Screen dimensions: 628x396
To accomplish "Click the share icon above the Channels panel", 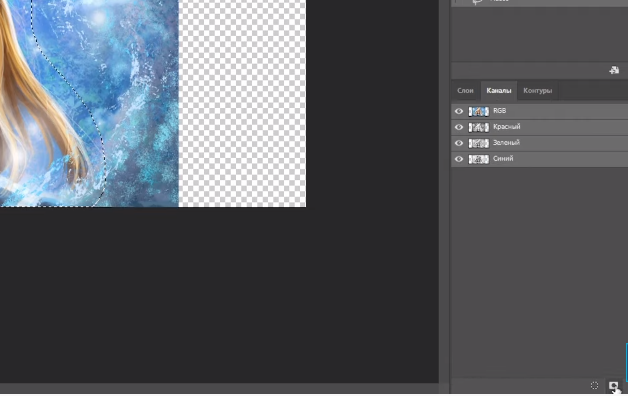I will click(614, 70).
